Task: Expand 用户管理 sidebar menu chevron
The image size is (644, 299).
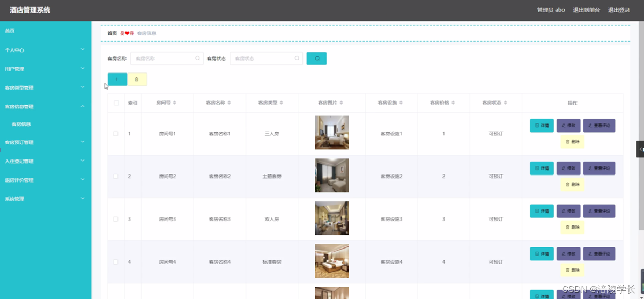Action: coord(83,69)
